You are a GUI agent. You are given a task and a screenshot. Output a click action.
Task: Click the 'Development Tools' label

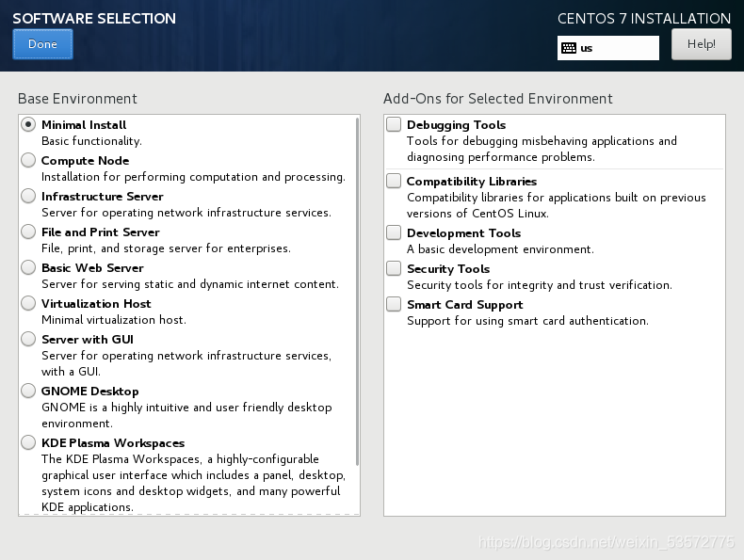point(463,232)
